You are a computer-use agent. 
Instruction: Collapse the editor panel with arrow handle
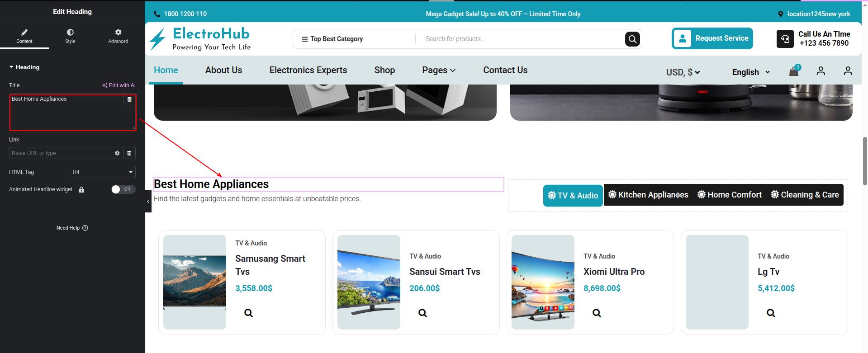(x=148, y=202)
